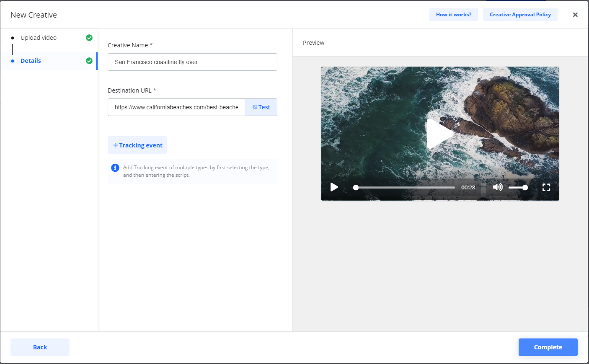Open the Upload video step
Screen dimensions: 589x364
39,38
